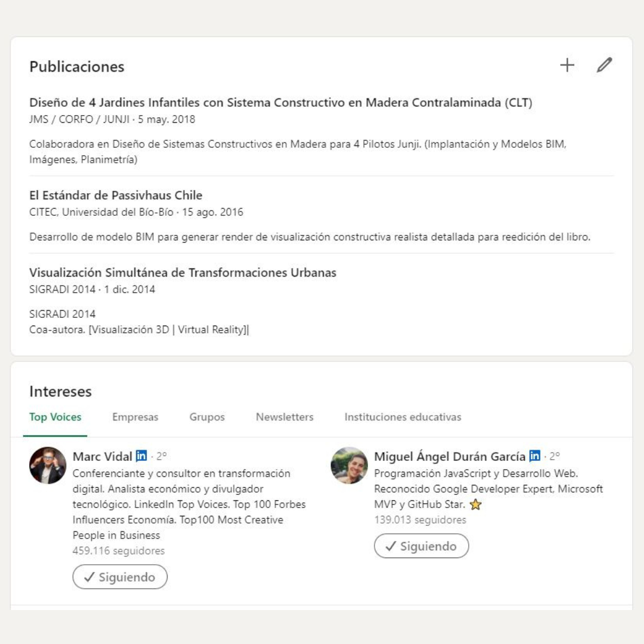The width and height of the screenshot is (644, 644).
Task: Open El Estándar de Passivhaus Chile publication
Action: point(116,195)
